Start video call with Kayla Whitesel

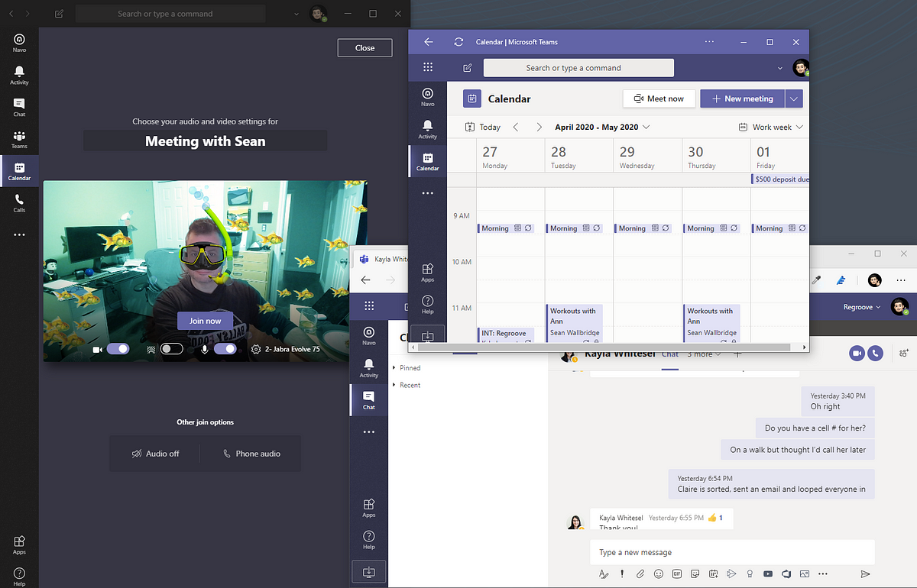click(x=856, y=353)
